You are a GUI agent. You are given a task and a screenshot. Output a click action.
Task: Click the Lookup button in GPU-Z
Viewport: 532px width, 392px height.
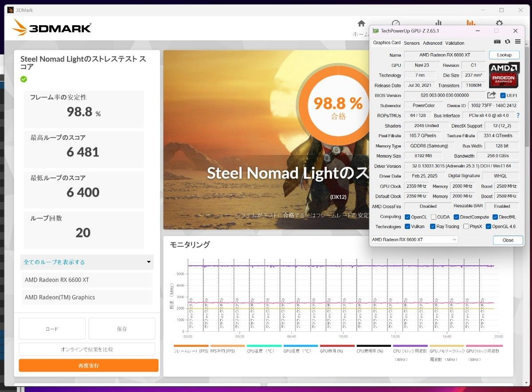coord(504,55)
